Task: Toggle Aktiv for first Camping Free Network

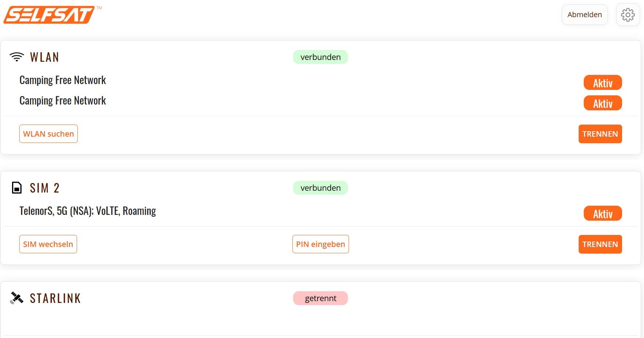Action: click(x=602, y=83)
